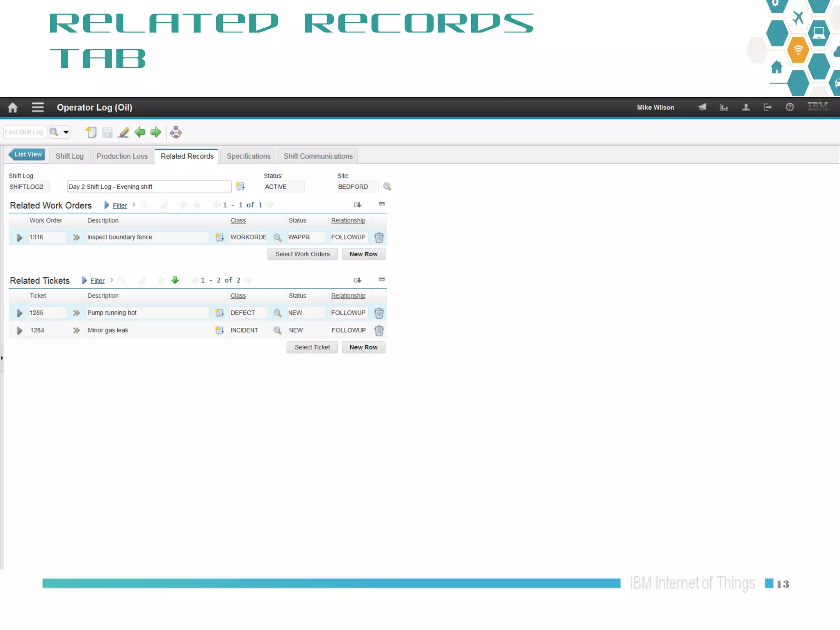The width and height of the screenshot is (840, 630).
Task: Open detail menu for work order 1316
Action: coord(76,237)
